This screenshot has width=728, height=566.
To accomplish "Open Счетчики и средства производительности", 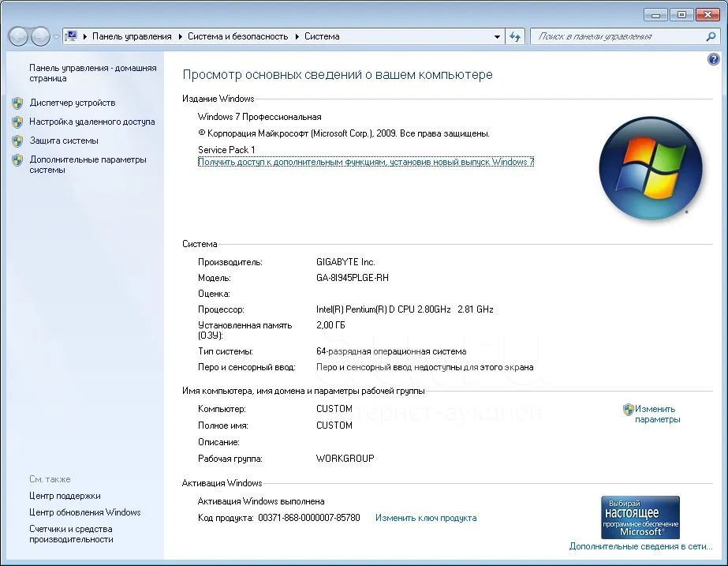I will [x=71, y=534].
